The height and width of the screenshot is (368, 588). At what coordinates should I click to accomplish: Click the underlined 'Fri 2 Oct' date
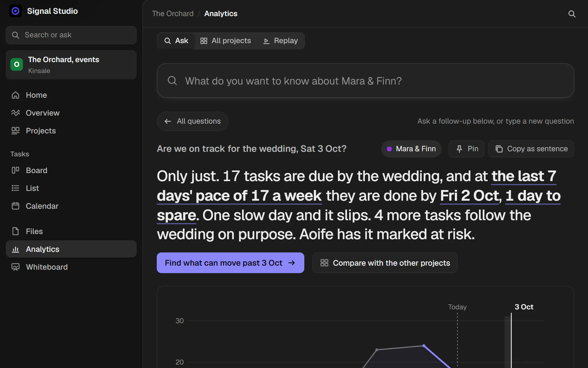click(x=470, y=196)
